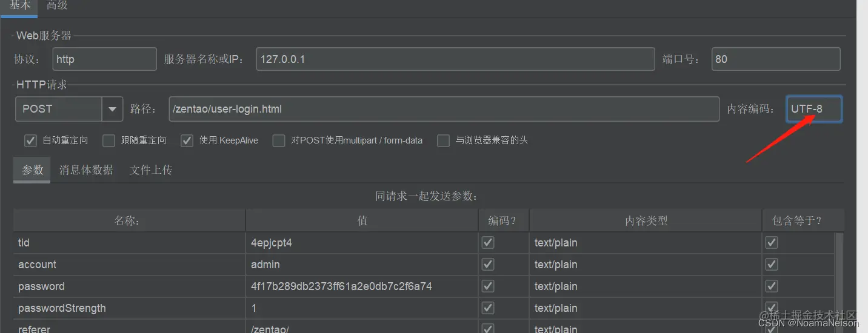Click the 内容类型 column header

[x=646, y=220]
